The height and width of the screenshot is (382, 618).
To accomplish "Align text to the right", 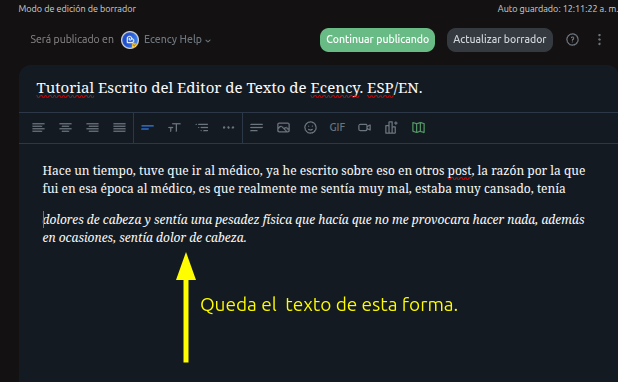I will (93, 128).
